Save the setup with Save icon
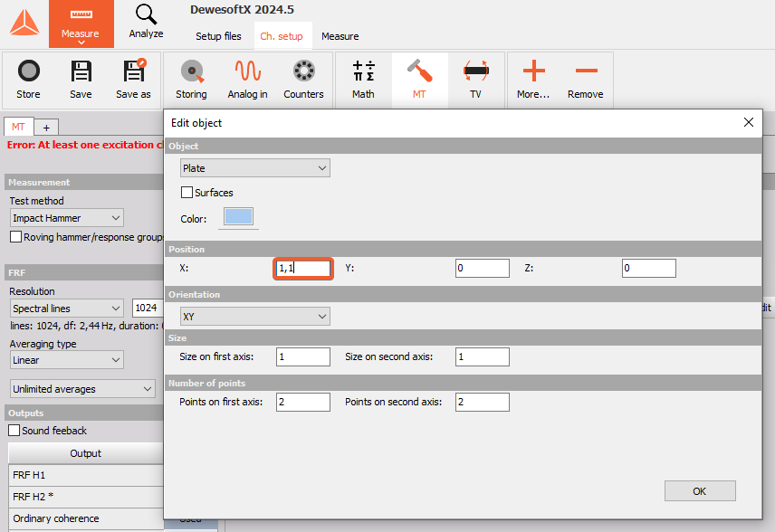 point(81,80)
